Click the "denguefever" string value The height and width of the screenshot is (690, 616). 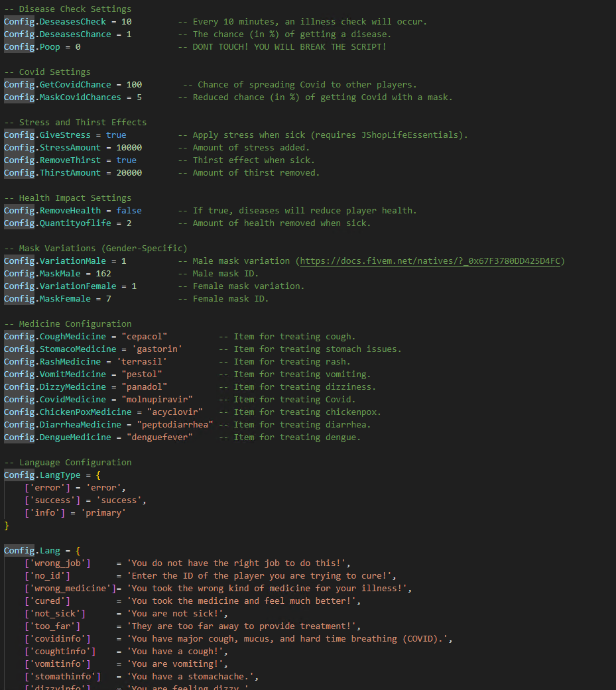(x=160, y=437)
